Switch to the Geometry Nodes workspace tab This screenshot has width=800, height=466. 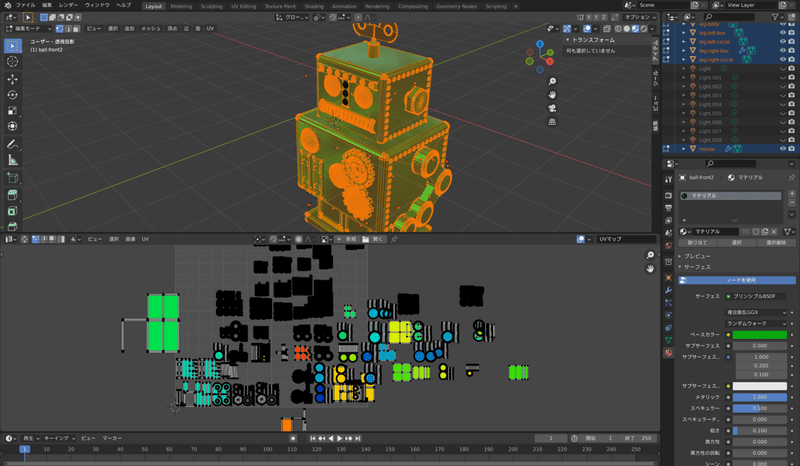pyautogui.click(x=456, y=6)
